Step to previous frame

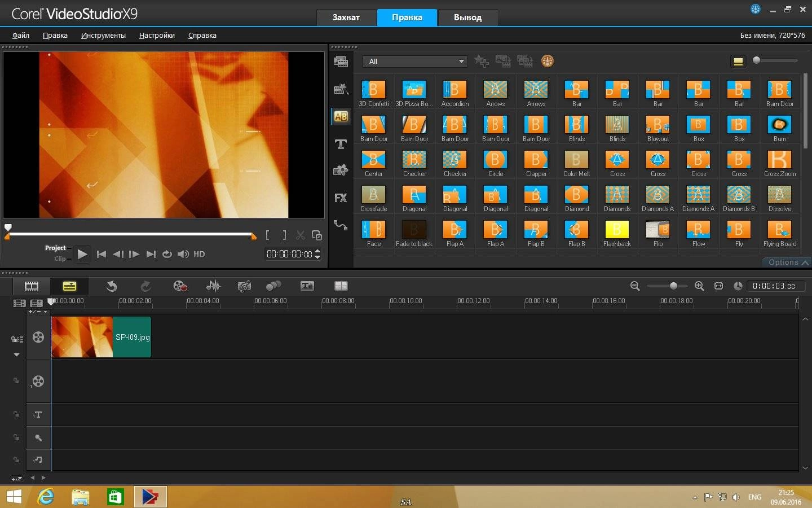tap(118, 254)
